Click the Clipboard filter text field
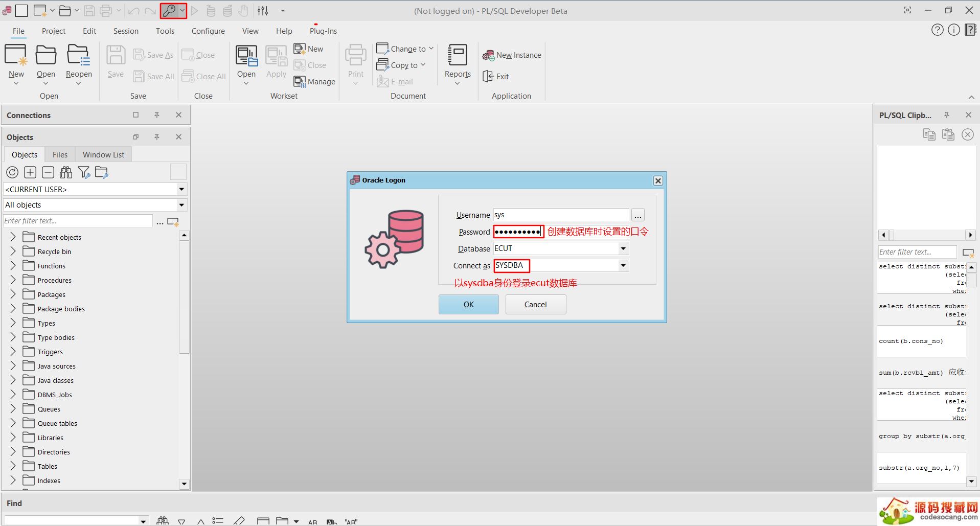Image resolution: width=980 pixels, height=526 pixels. click(917, 252)
